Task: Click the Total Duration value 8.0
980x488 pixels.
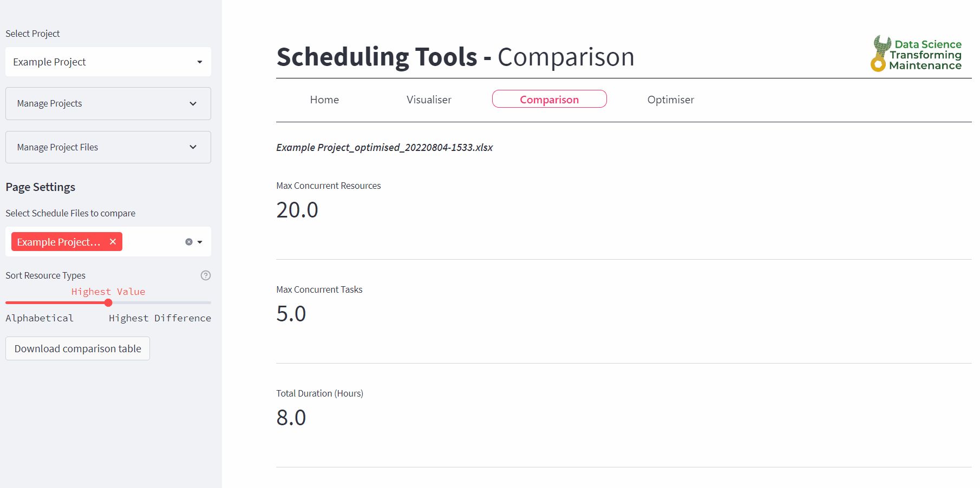Action: coord(291,418)
